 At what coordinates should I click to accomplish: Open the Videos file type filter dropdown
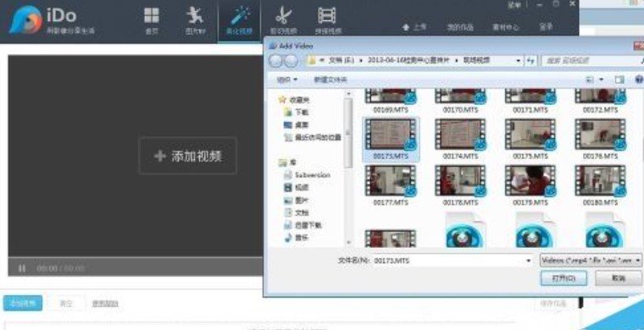(x=591, y=261)
